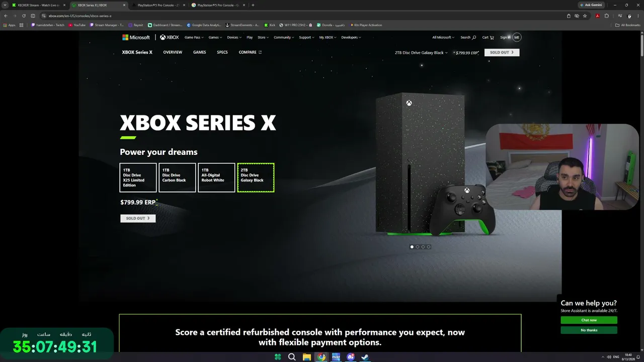Bookmark this page with the star icon
Viewport: 644px width, 362px height.
(x=585, y=16)
